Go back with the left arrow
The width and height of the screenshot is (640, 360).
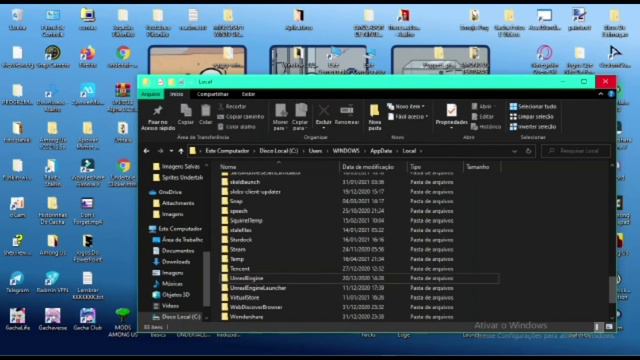147,151
